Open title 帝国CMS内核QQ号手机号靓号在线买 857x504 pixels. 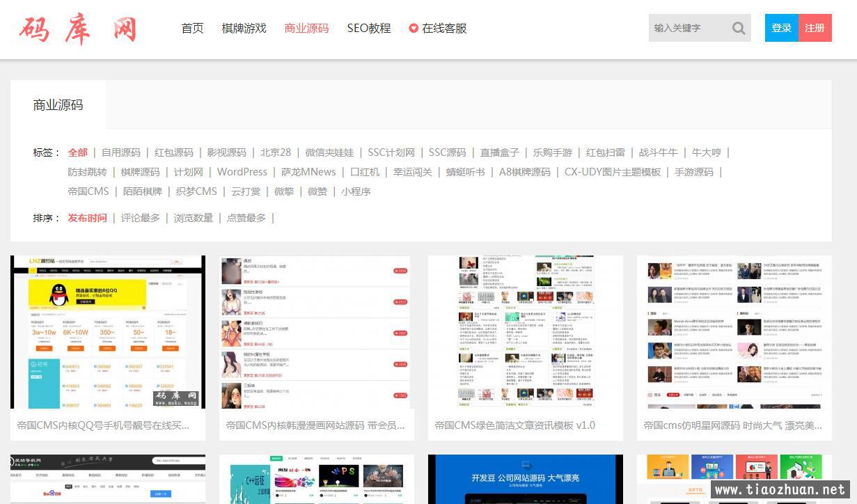(103, 425)
